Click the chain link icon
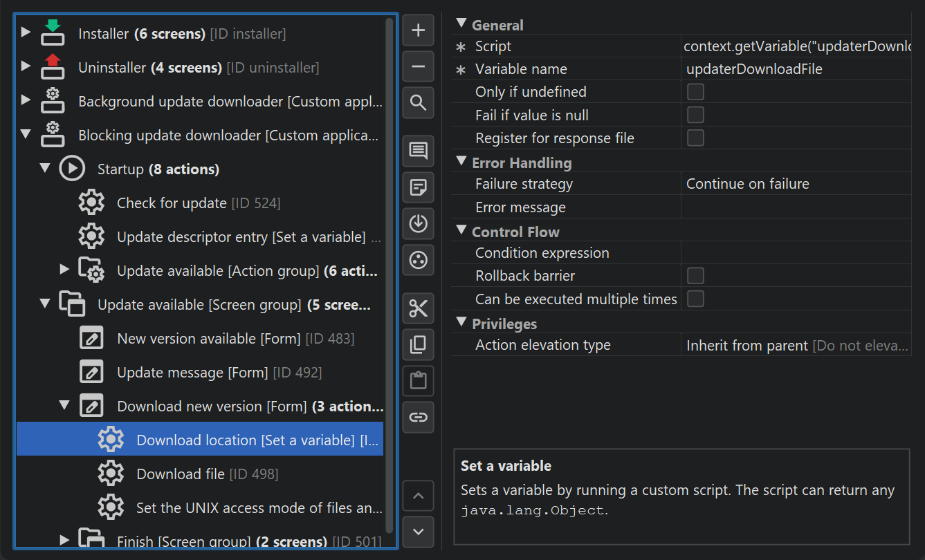The width and height of the screenshot is (925, 560). coord(418,417)
